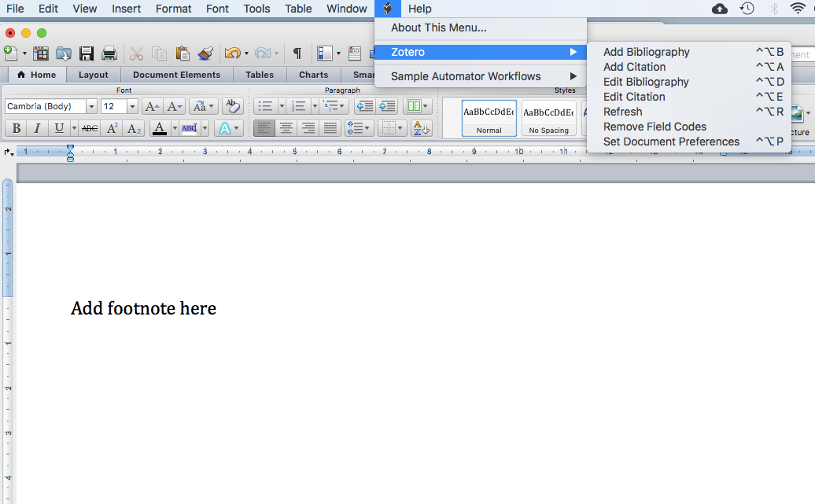This screenshot has width=815, height=504.
Task: Sort text alphabetically
Action: [x=422, y=128]
